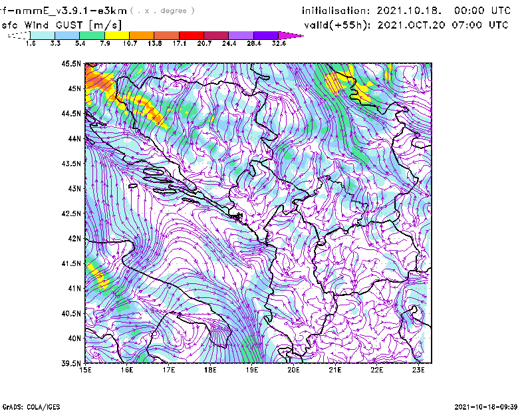Click the legend value 3.3
532x411 pixels.
pyautogui.click(x=55, y=43)
